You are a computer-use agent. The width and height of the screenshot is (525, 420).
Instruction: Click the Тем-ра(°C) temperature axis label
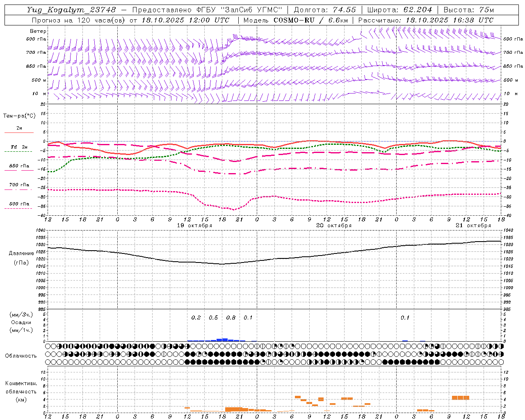(19, 116)
